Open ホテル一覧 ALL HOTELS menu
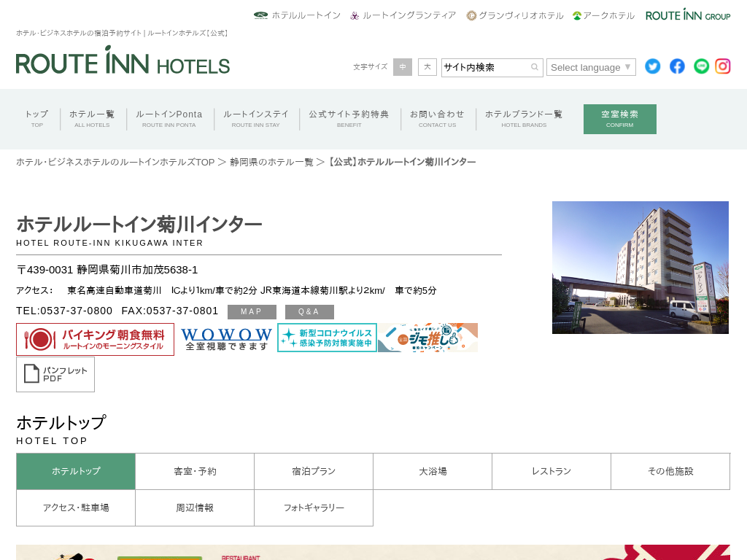This screenshot has height=560, width=747. [x=92, y=119]
